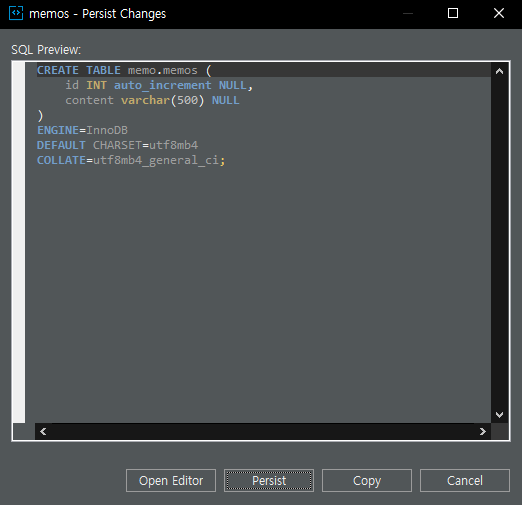Click the memo.memos table name
The image size is (522, 505).
[163, 70]
